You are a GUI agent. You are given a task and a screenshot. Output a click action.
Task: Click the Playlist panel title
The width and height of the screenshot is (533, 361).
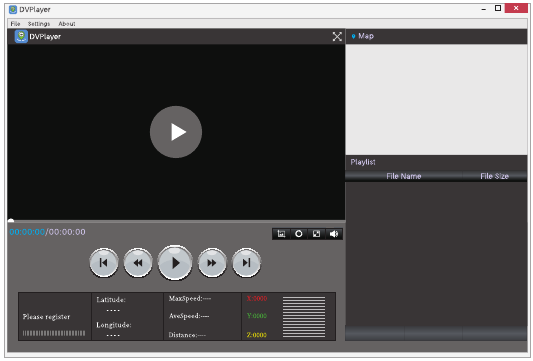click(363, 162)
